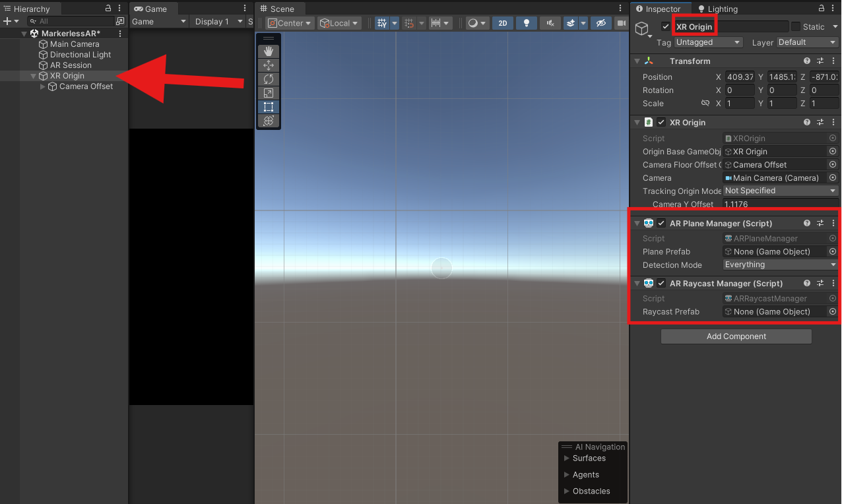
Task: Lock the Hierarchy panel
Action: point(108,9)
